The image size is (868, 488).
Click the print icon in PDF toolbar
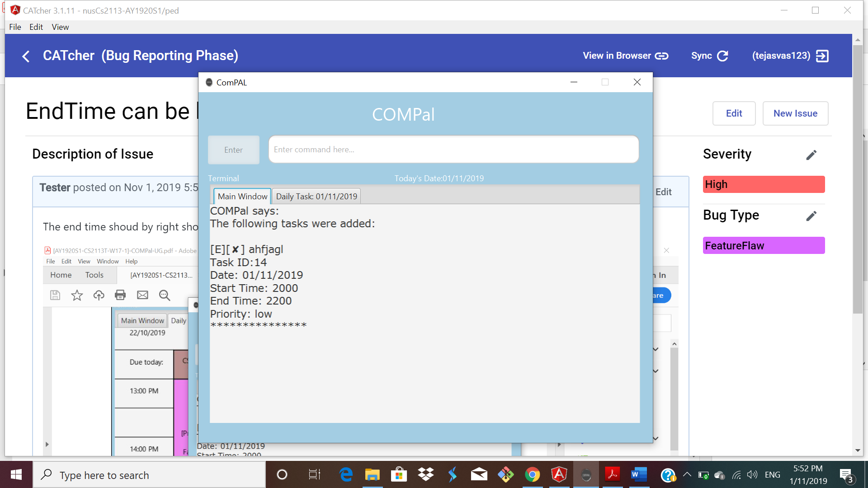(x=120, y=295)
